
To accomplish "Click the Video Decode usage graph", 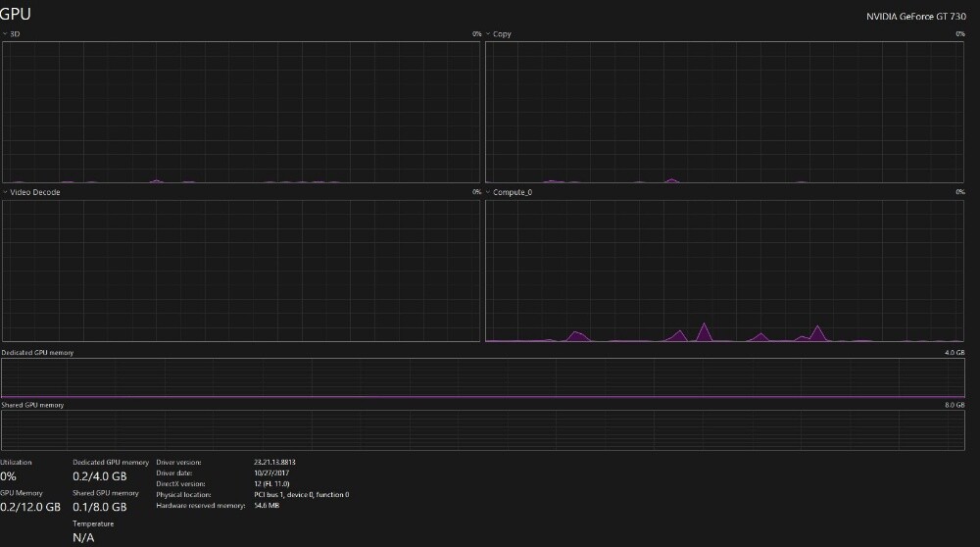I will coord(241,271).
